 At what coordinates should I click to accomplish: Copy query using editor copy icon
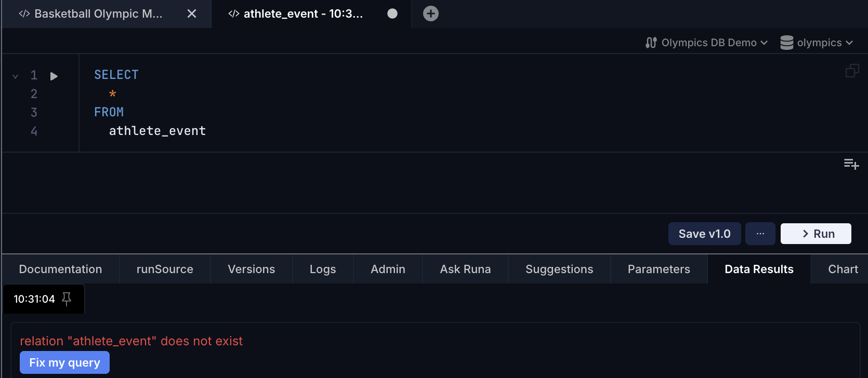click(x=852, y=71)
